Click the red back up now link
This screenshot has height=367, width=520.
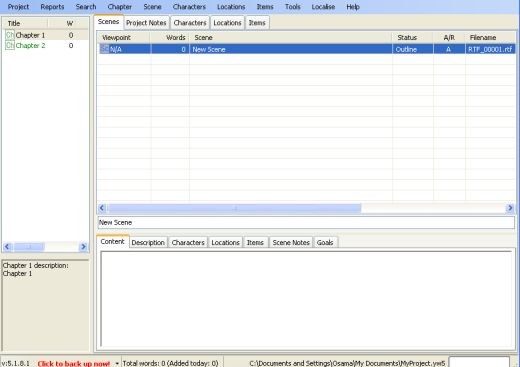(74, 363)
